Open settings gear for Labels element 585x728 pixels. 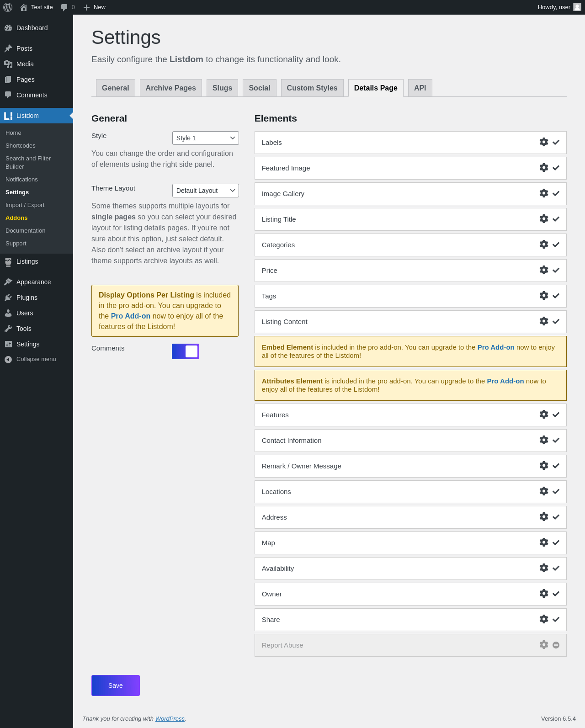click(543, 142)
